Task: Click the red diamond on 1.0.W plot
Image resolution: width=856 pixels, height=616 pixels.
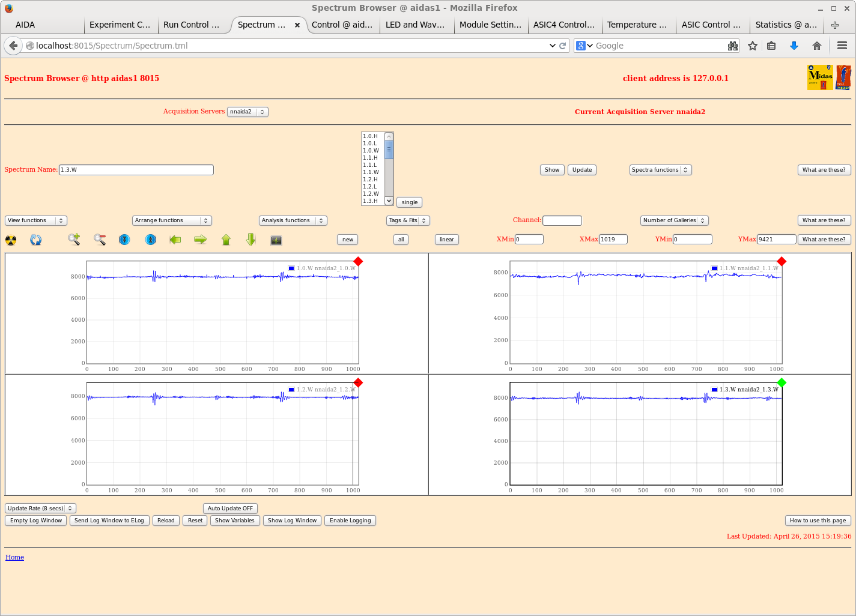Action: (359, 261)
